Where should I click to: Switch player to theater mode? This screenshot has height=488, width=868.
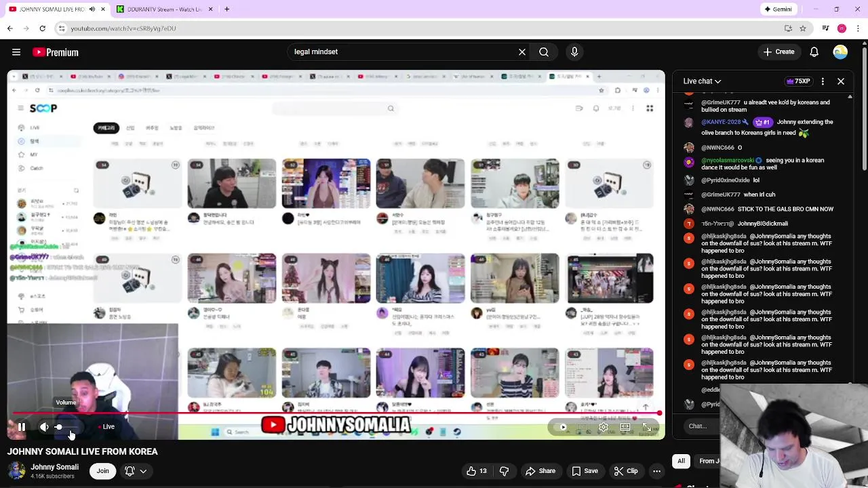tap(625, 427)
